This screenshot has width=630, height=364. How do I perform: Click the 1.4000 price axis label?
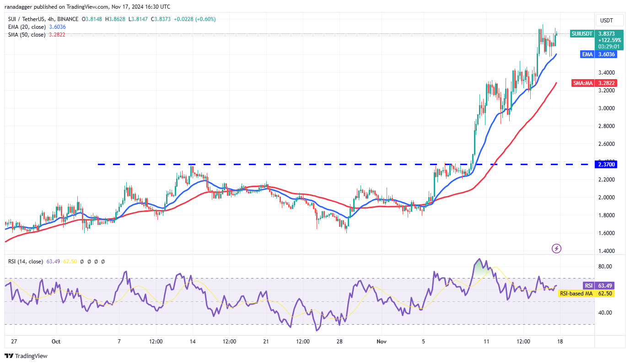[607, 251]
